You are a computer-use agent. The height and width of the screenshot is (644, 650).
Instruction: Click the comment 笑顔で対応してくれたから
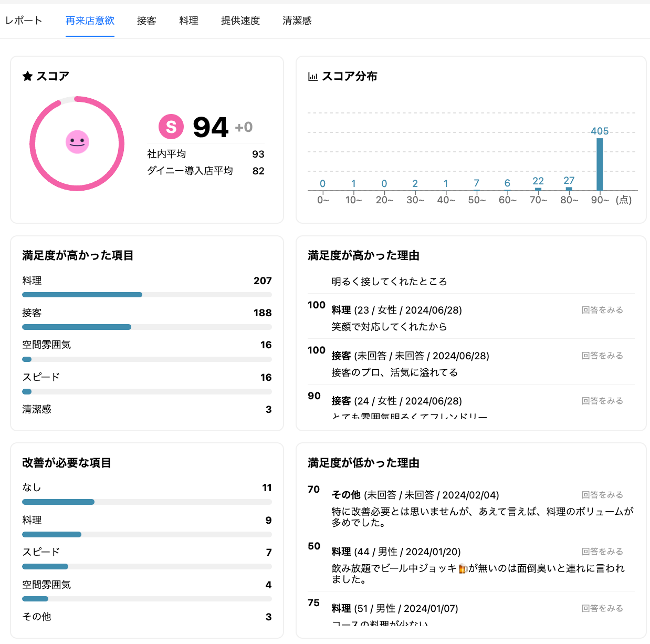point(389,327)
